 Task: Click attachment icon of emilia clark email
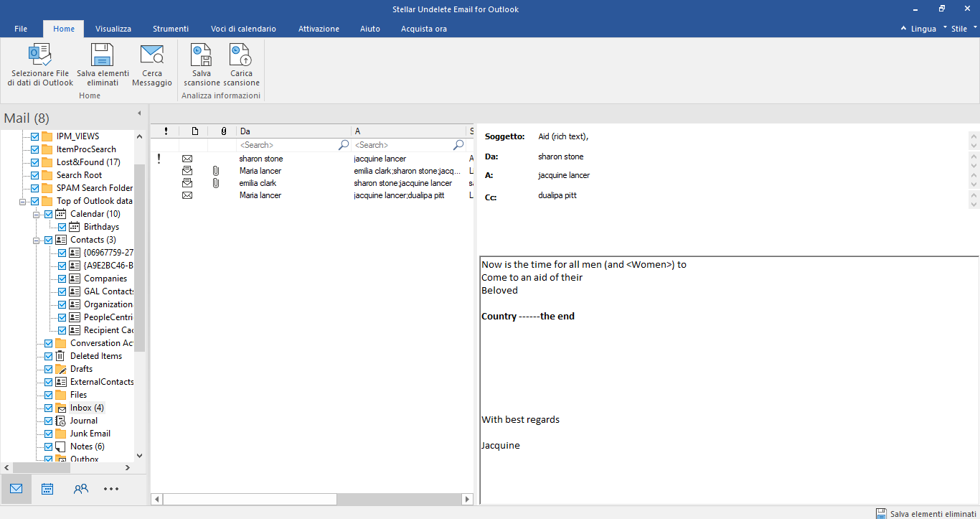coord(215,183)
